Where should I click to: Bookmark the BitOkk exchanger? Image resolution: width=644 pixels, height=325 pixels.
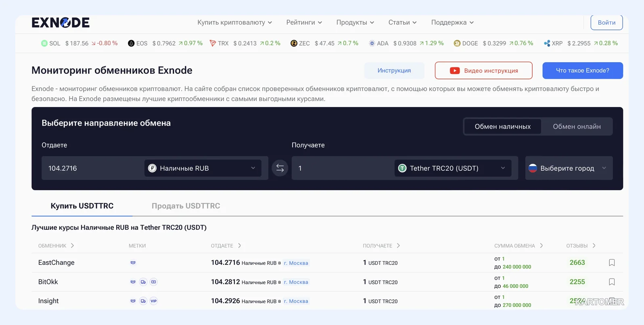(x=612, y=282)
